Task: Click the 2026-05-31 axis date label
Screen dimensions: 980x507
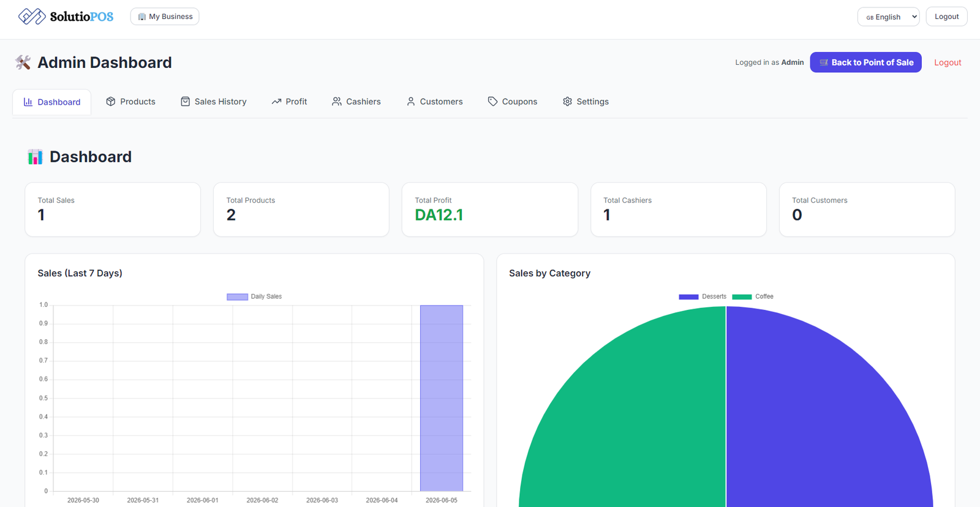Action: (143, 500)
